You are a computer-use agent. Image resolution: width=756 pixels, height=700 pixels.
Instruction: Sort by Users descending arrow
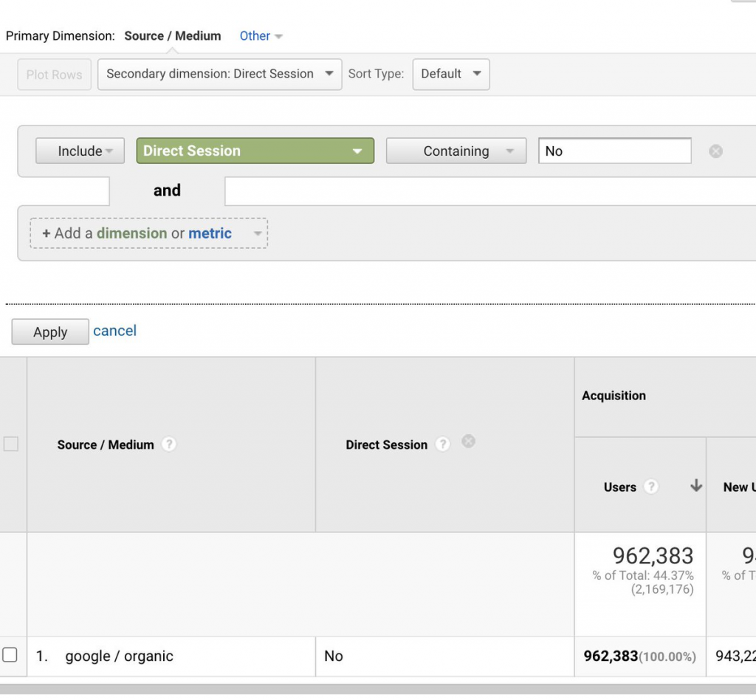(695, 486)
